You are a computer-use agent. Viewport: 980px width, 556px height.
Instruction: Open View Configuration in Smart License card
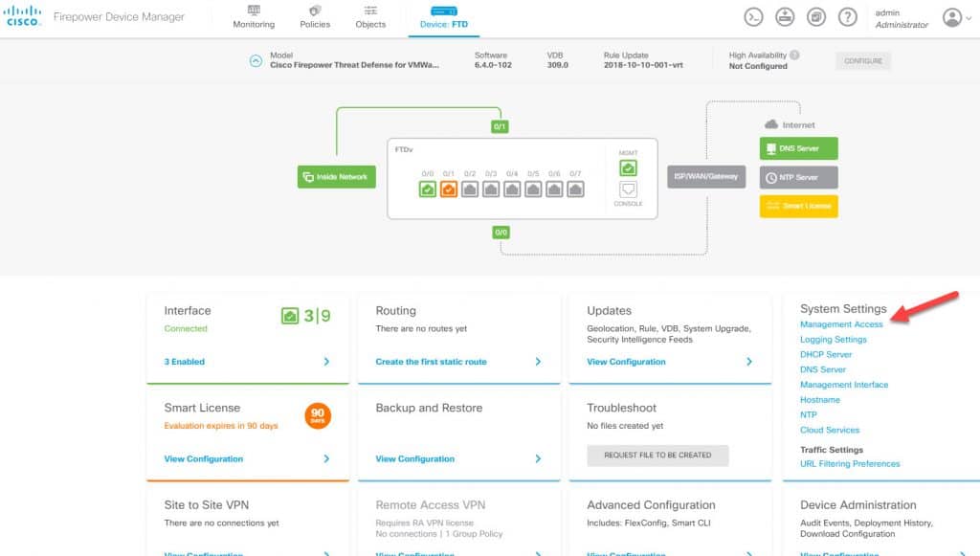click(x=204, y=458)
